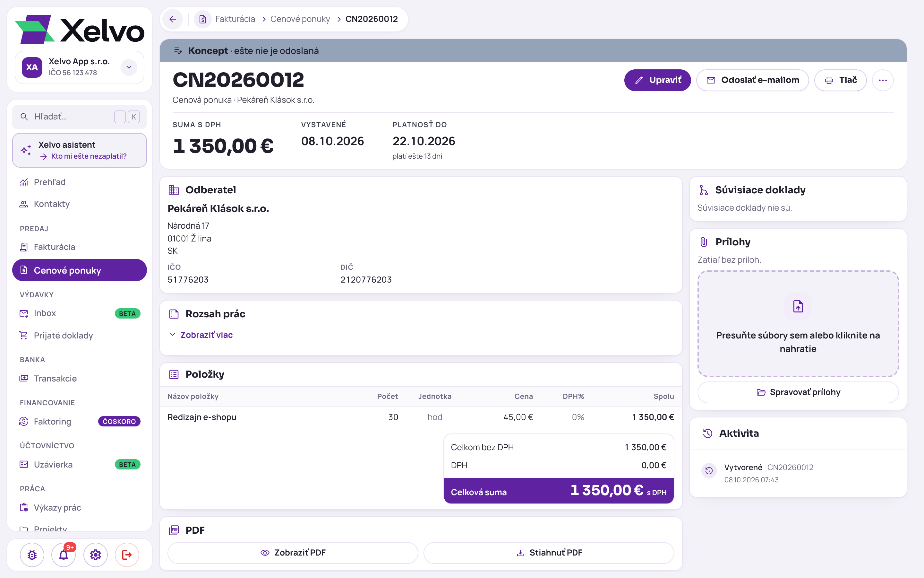Viewport: 924px width, 578px height.
Task: Open Transakcie in the sidebar
Action: coord(80,379)
